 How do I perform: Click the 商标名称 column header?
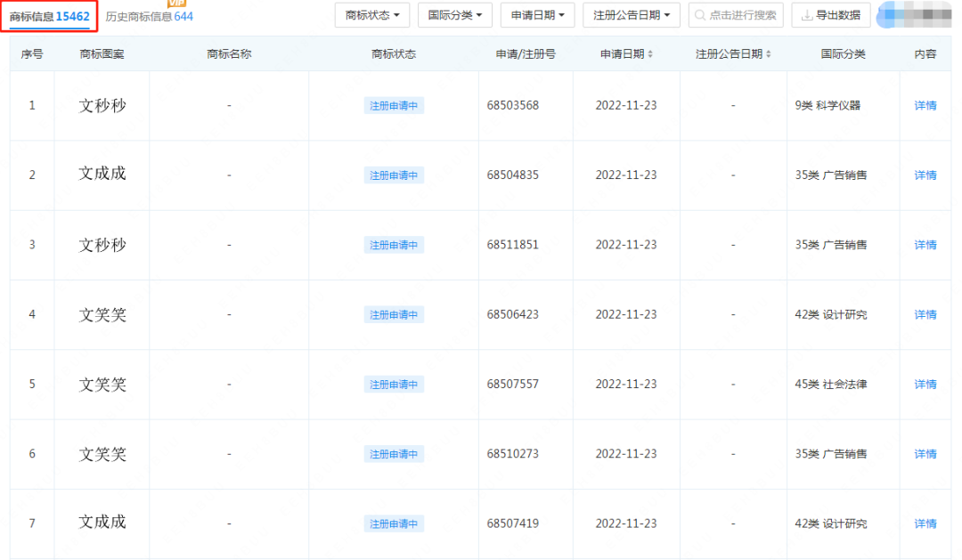pyautogui.click(x=229, y=54)
